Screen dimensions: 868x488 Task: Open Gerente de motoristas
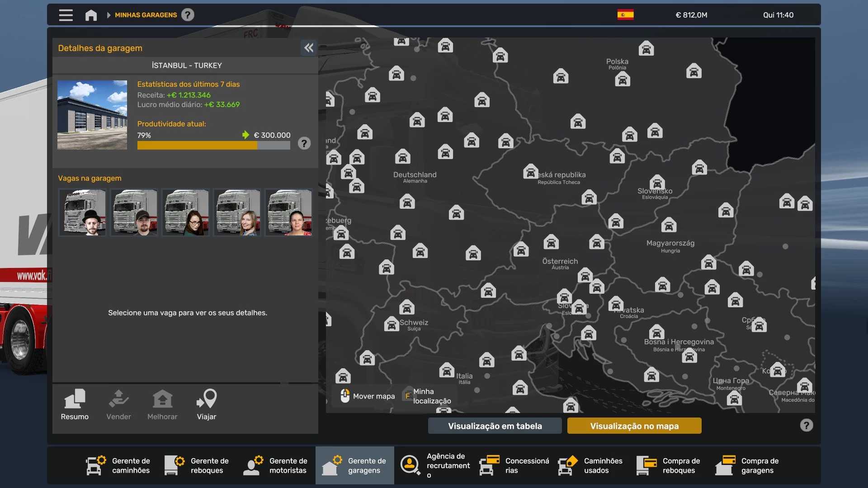(276, 465)
